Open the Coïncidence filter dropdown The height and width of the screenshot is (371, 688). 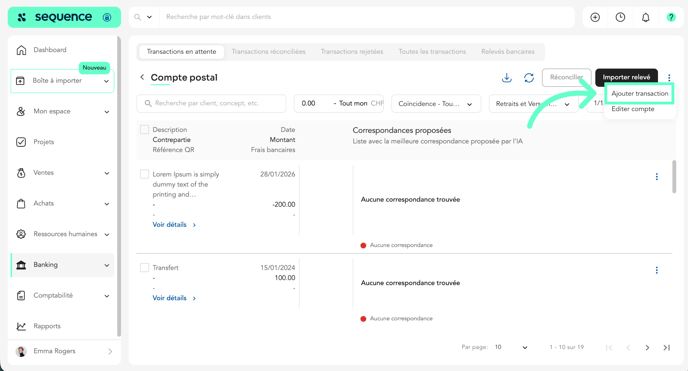click(x=436, y=103)
